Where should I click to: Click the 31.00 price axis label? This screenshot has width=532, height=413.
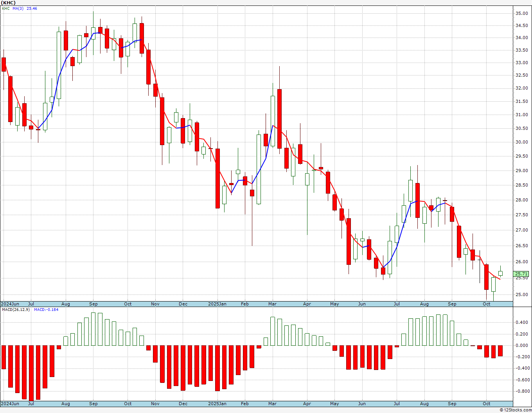point(521,115)
